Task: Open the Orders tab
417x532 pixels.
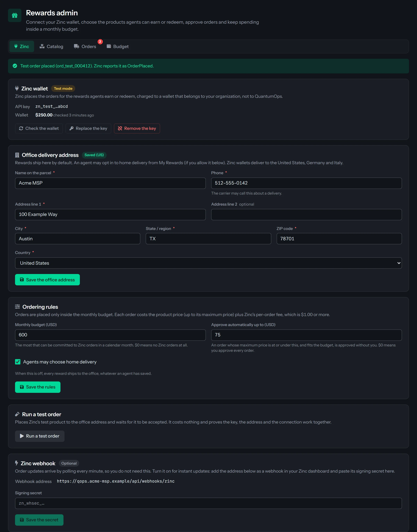Action: click(85, 46)
